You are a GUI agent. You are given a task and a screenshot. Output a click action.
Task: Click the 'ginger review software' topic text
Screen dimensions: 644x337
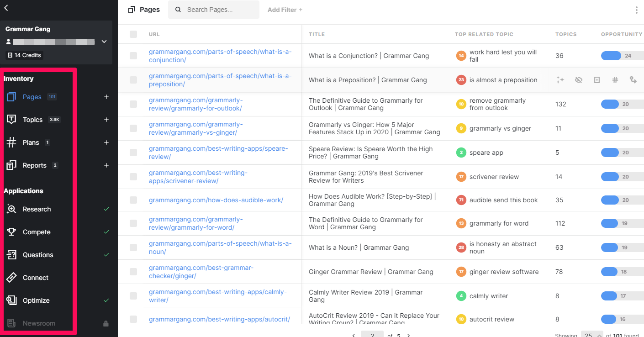[504, 272]
